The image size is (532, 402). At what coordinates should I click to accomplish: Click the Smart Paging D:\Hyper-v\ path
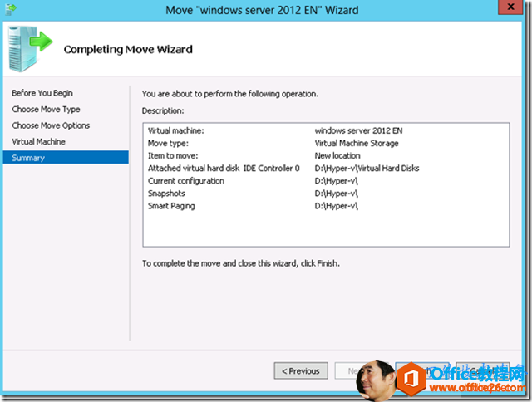point(336,206)
